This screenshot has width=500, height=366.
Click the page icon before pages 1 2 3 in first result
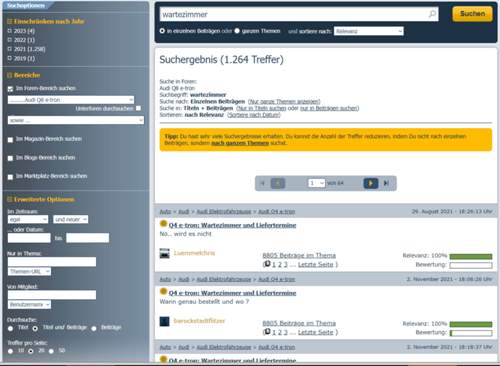click(x=267, y=264)
